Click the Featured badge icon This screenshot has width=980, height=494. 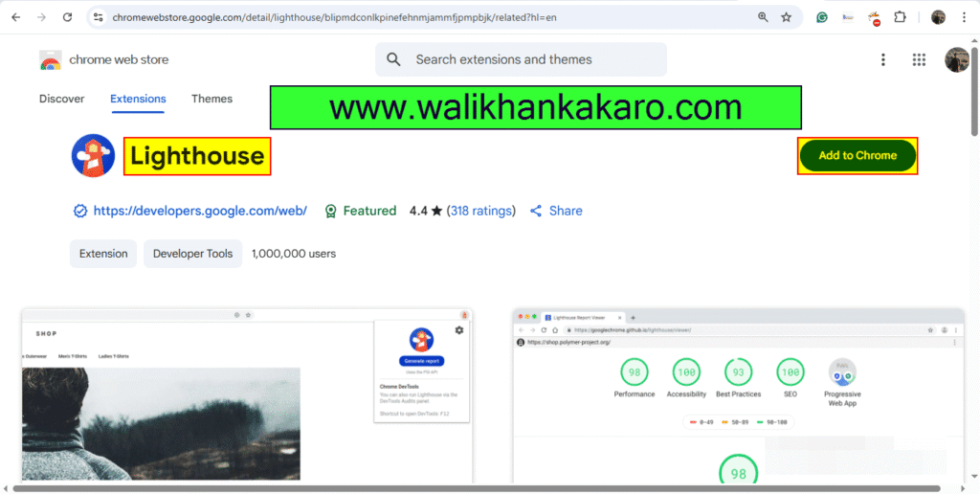(x=330, y=212)
